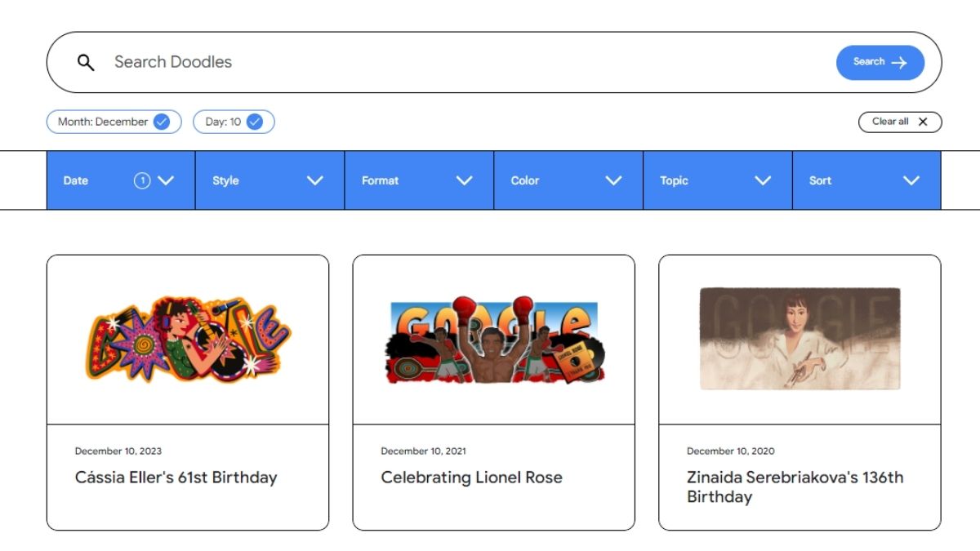Open the Lionel Rose boxing doodle image
This screenshot has height=551, width=980.
click(493, 339)
